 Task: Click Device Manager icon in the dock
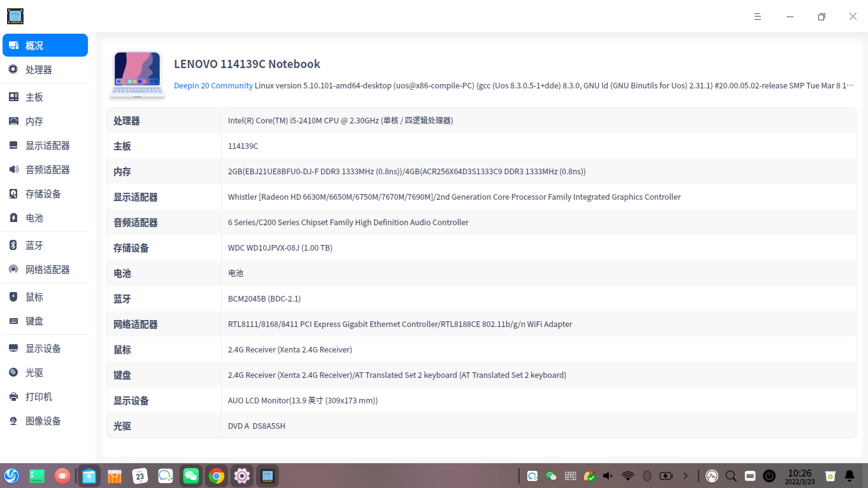(x=267, y=475)
